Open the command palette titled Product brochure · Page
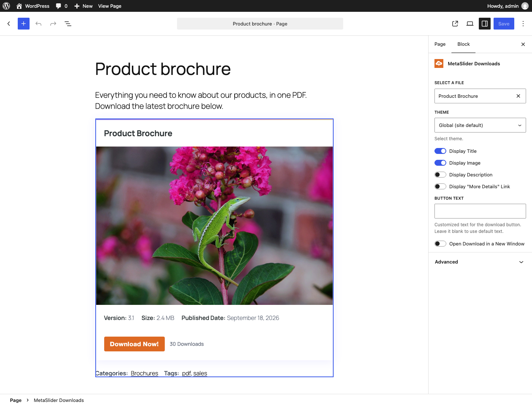 260,24
